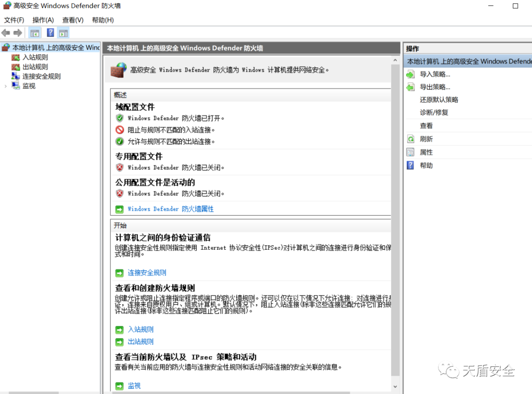Click the 属性 properties icon in the actions pane
532x394 pixels.
(x=410, y=152)
